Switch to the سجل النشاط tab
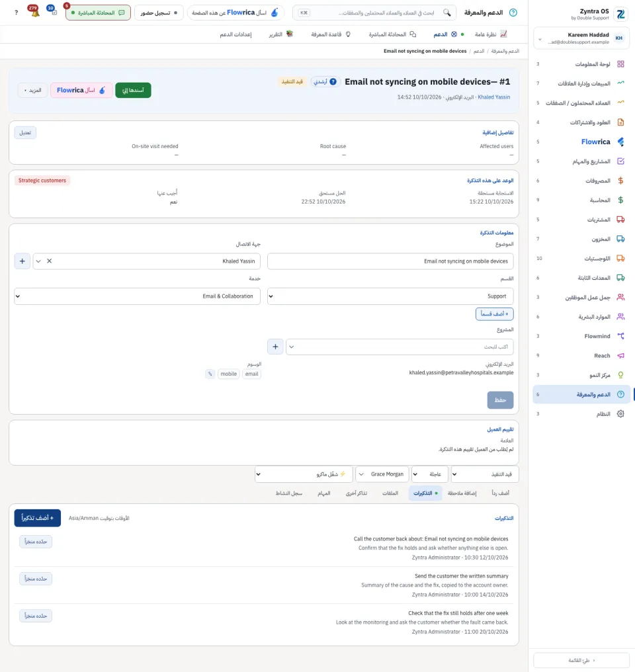Image resolution: width=635 pixels, height=672 pixels. click(289, 493)
